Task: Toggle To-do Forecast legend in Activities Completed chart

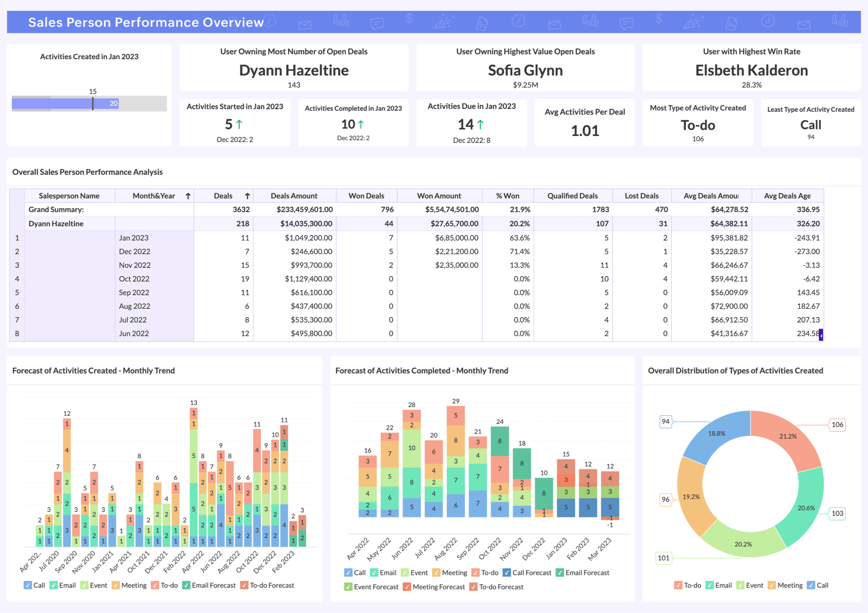Action: pyautogui.click(x=496, y=587)
